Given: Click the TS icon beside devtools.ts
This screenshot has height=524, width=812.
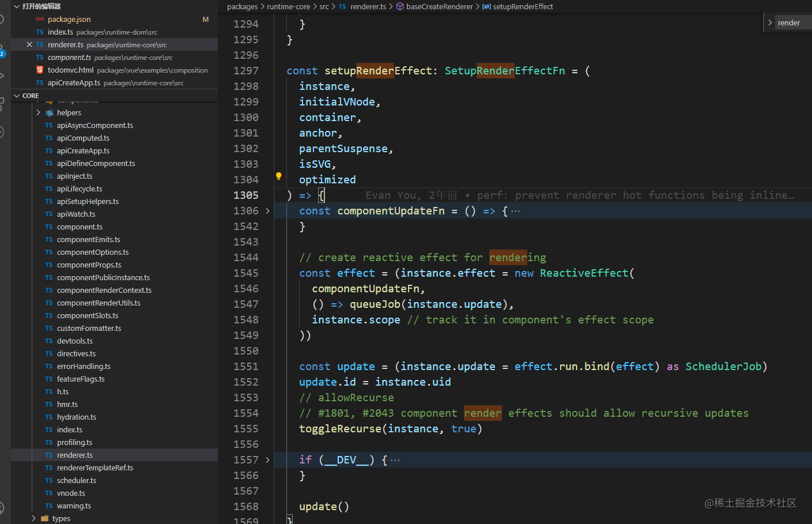Looking at the screenshot, I should coord(49,341).
